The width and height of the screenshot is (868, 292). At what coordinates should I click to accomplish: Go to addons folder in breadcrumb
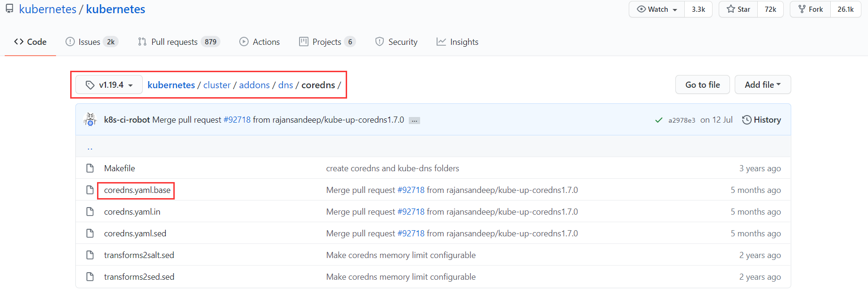pos(254,85)
